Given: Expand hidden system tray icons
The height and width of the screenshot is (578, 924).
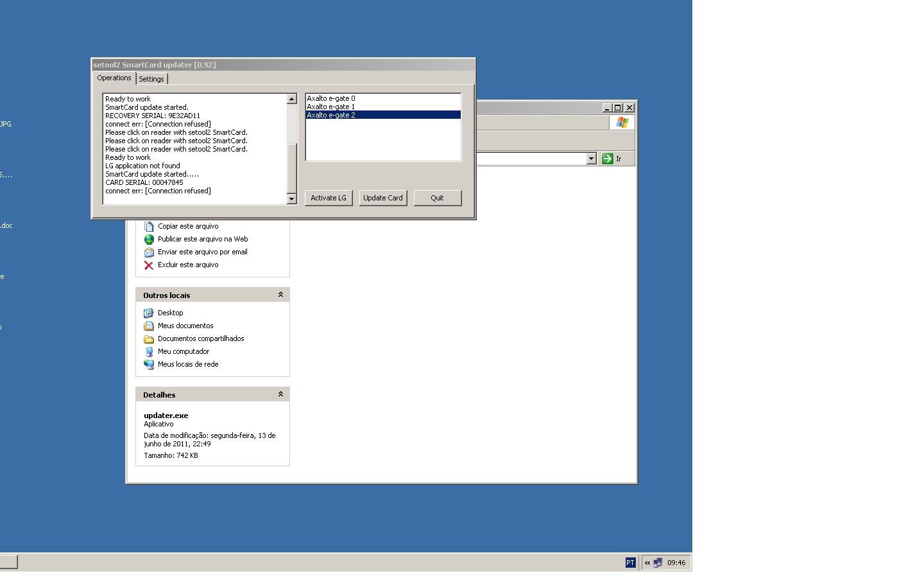Looking at the screenshot, I should tap(647, 563).
